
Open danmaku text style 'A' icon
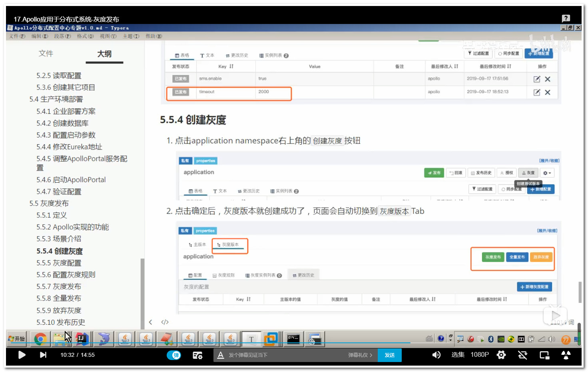click(x=220, y=355)
